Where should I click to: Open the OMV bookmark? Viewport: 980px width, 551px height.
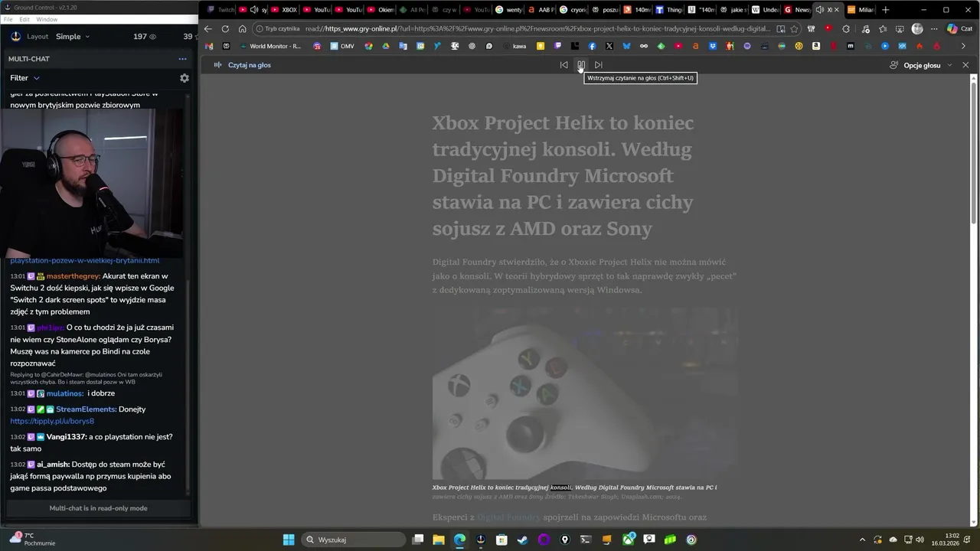(x=342, y=46)
